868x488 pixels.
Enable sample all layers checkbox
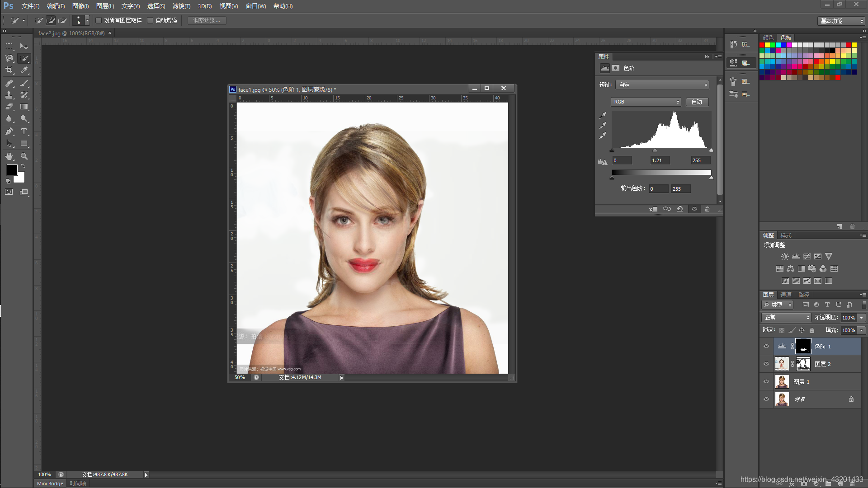(x=99, y=20)
